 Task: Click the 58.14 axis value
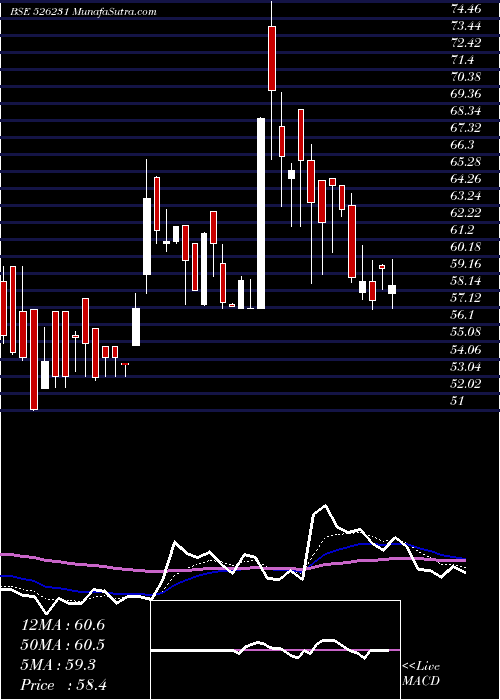point(467,280)
